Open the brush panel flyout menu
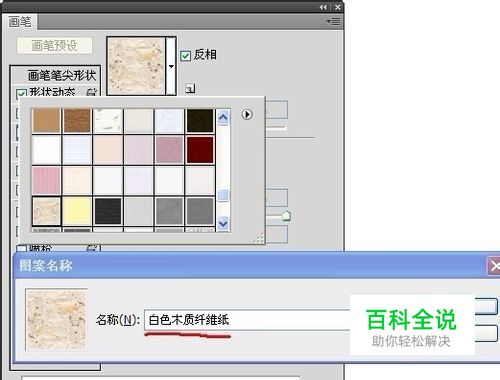 point(333,22)
